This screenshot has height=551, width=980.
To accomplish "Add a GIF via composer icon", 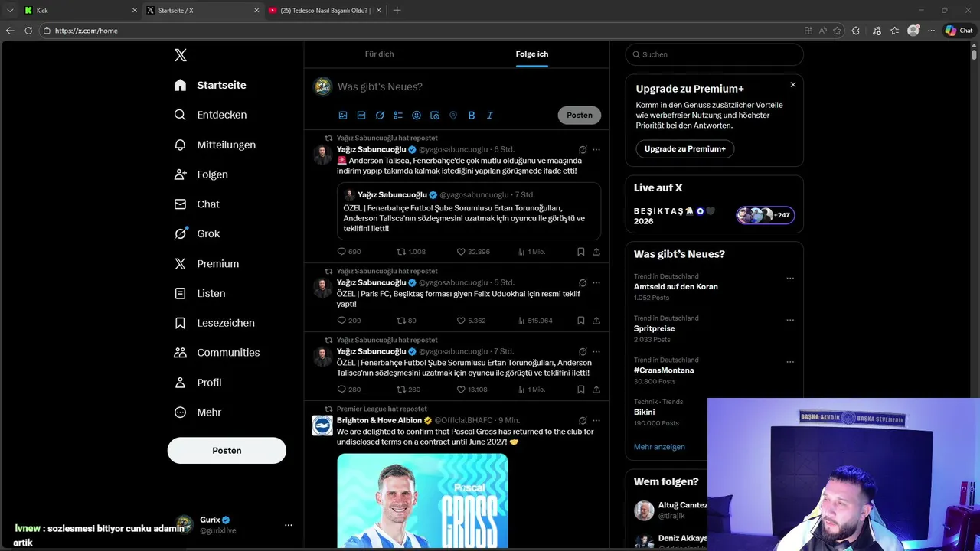I will pos(361,116).
